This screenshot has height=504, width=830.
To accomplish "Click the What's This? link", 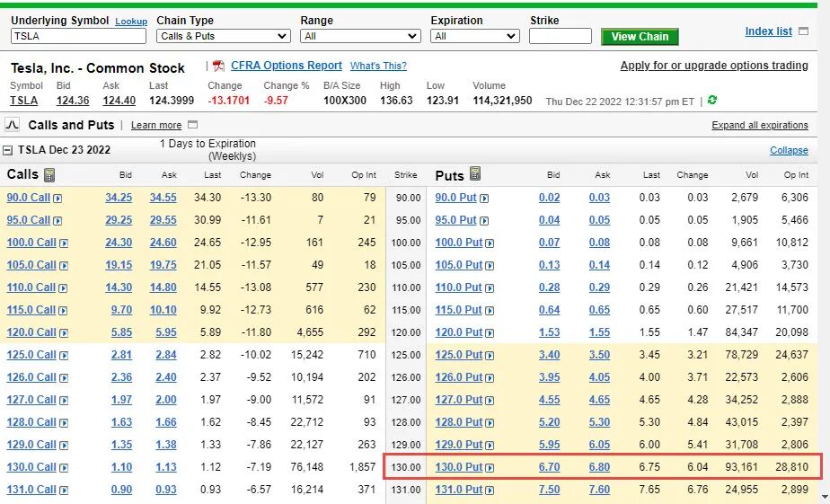I will point(378,66).
